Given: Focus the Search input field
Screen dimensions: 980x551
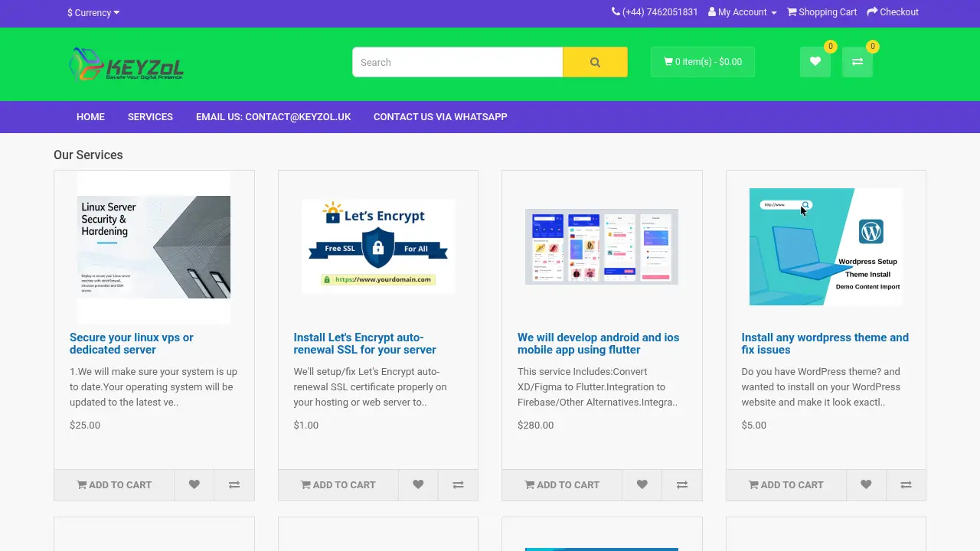Looking at the screenshot, I should pos(458,62).
